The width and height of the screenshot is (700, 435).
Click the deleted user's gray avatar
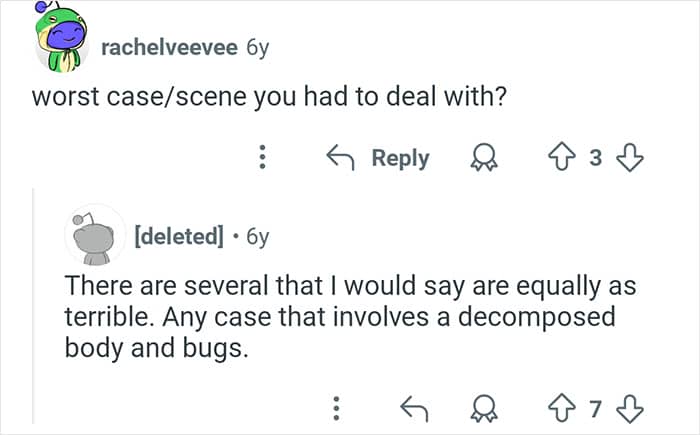(x=94, y=236)
